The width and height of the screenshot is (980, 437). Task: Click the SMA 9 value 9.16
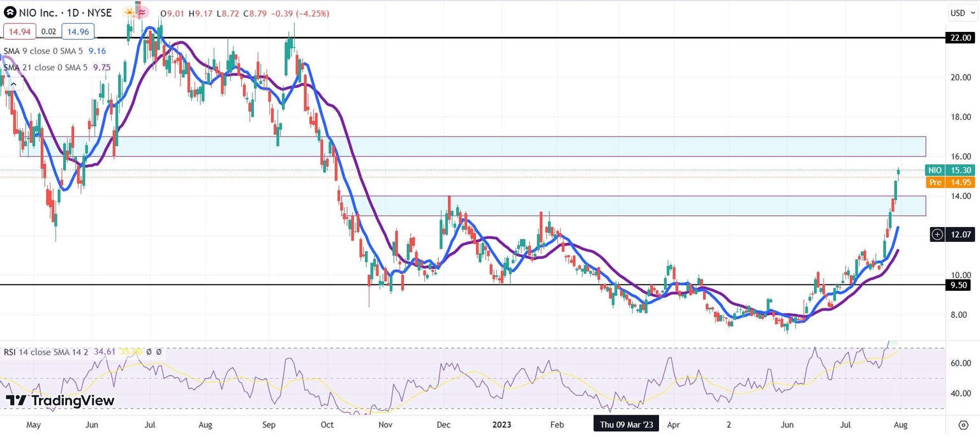[x=98, y=50]
